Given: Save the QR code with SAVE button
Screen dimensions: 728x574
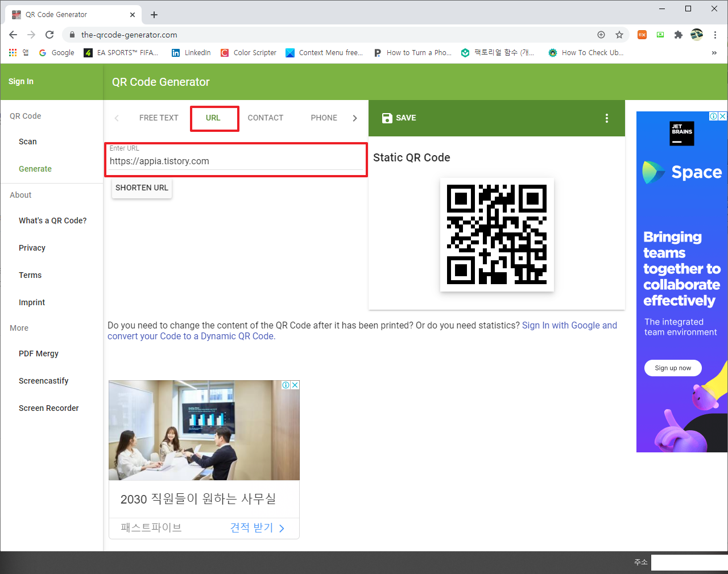Looking at the screenshot, I should click(399, 118).
